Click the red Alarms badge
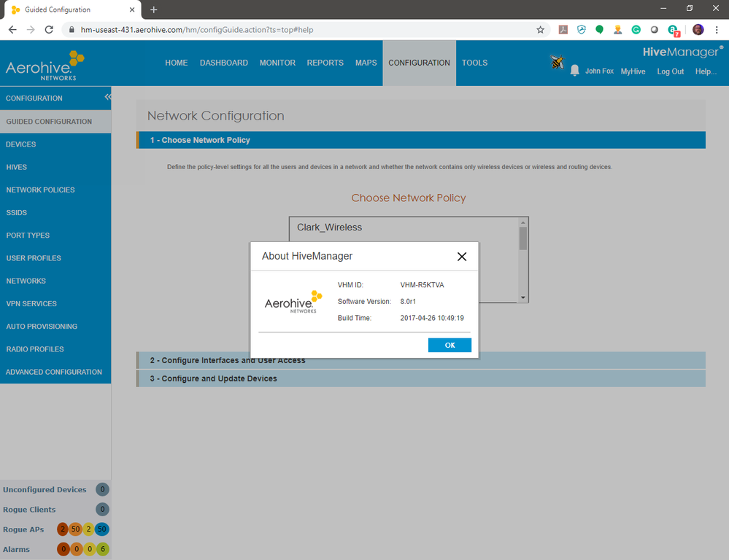 click(x=63, y=549)
